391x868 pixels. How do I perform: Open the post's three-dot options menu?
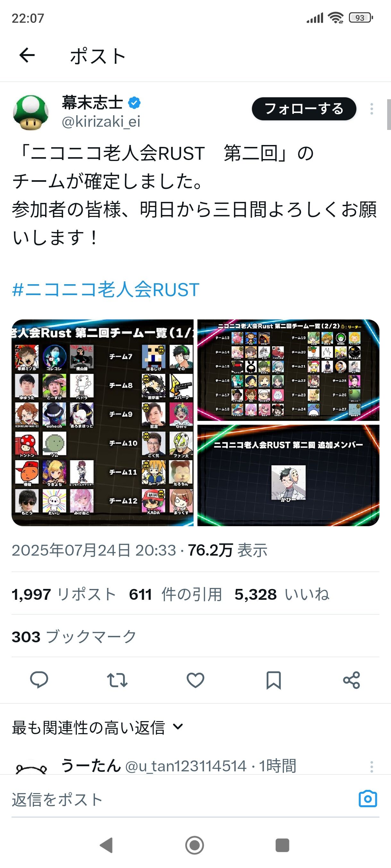[371, 109]
